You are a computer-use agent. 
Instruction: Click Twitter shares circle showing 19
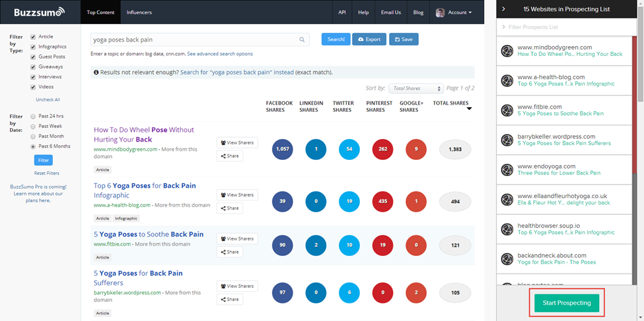point(349,201)
